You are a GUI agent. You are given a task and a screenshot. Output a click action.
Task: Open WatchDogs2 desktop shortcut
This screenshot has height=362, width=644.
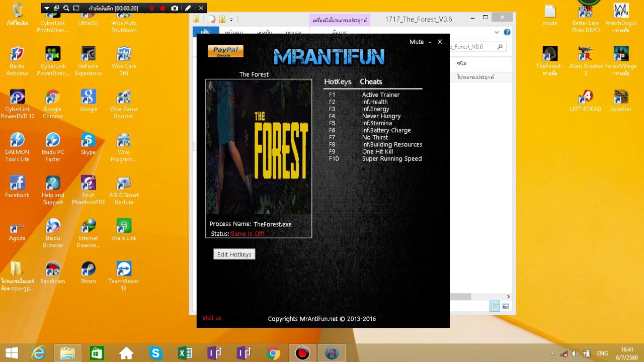pyautogui.click(x=621, y=18)
